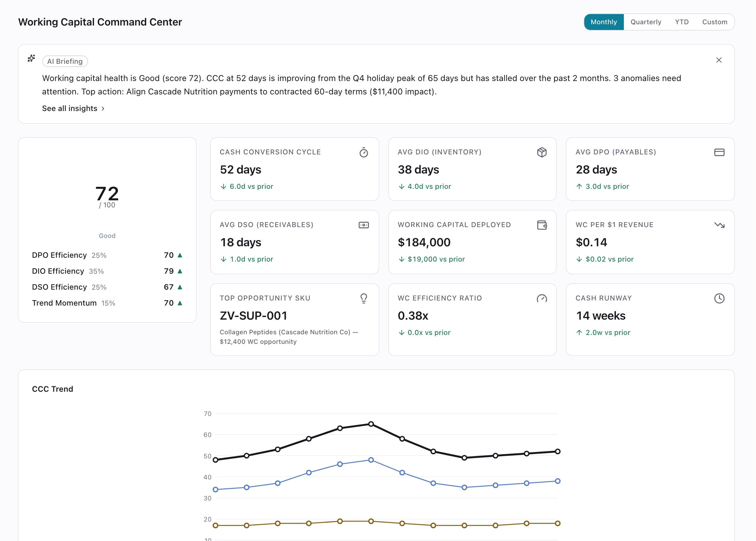
Task: Click the gauge icon on WC Efficiency Ratio
Action: tap(542, 299)
